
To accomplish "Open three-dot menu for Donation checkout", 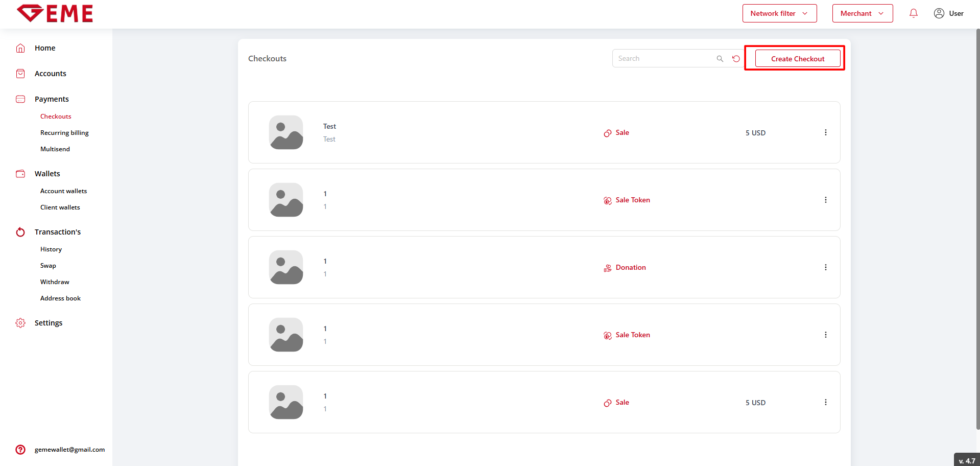I will [825, 267].
